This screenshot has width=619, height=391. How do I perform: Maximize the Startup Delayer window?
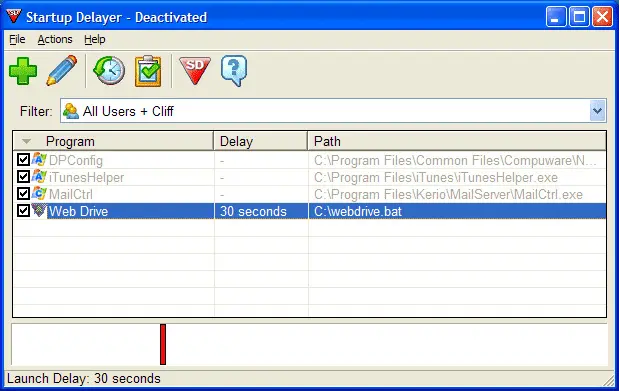pyautogui.click(x=580, y=17)
